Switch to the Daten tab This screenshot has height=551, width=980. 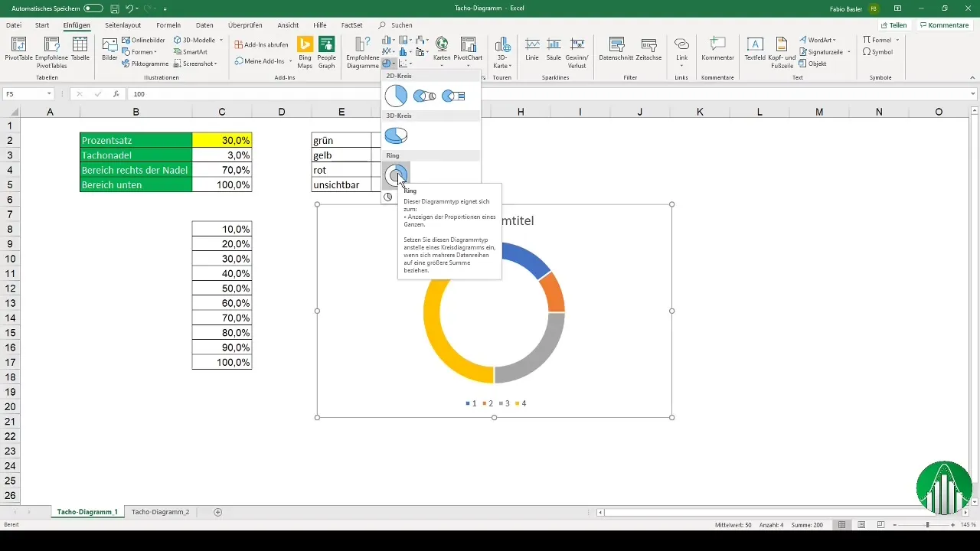(204, 25)
